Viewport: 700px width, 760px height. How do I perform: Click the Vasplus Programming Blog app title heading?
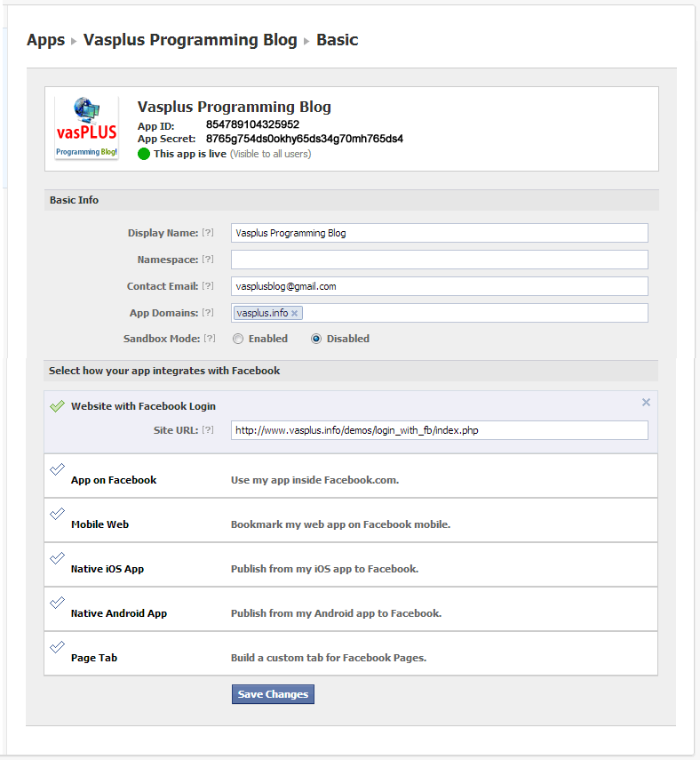[234, 107]
